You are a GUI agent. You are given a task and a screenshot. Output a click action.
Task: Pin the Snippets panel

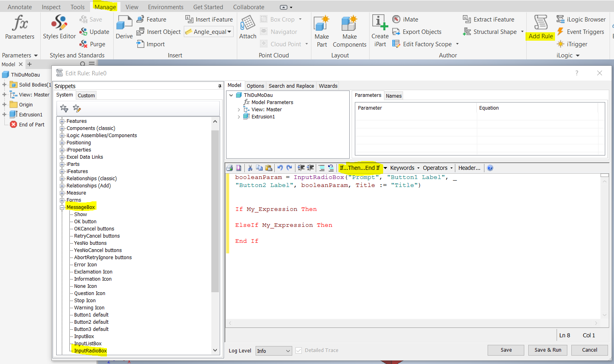[220, 86]
